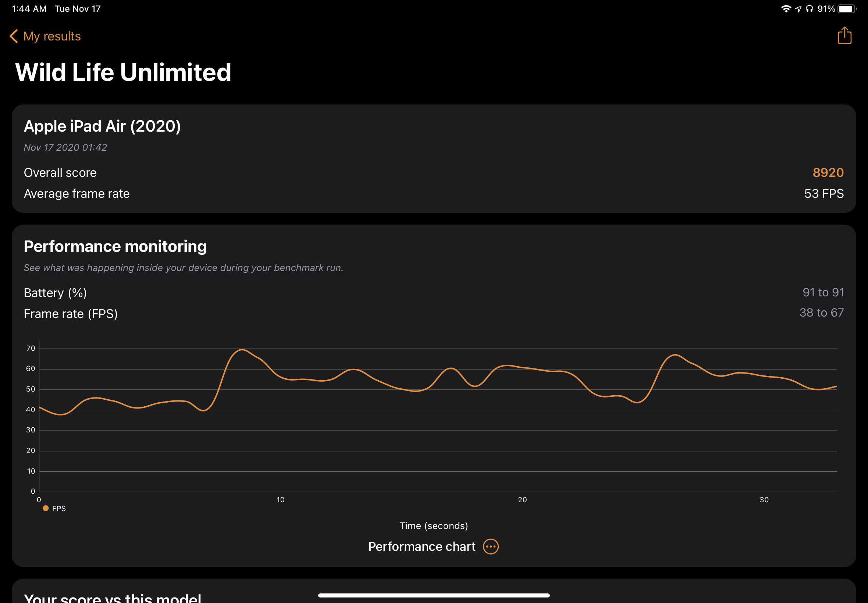Tap the Apple iPad Air (2020) heading
Image resolution: width=868 pixels, height=603 pixels.
(102, 126)
